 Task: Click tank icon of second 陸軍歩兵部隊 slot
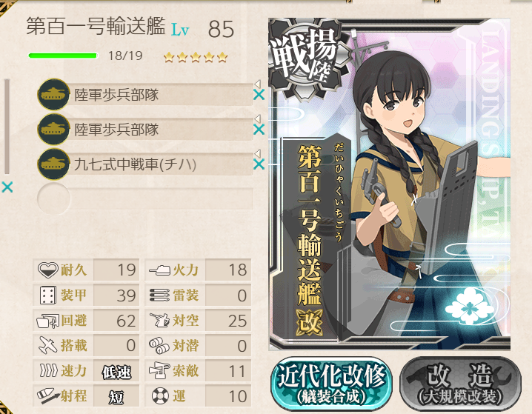53,129
